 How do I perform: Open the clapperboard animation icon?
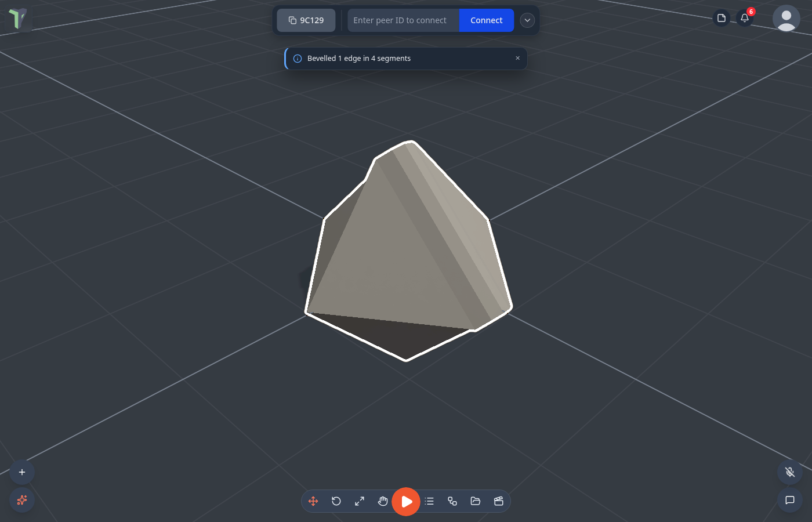pyautogui.click(x=499, y=501)
